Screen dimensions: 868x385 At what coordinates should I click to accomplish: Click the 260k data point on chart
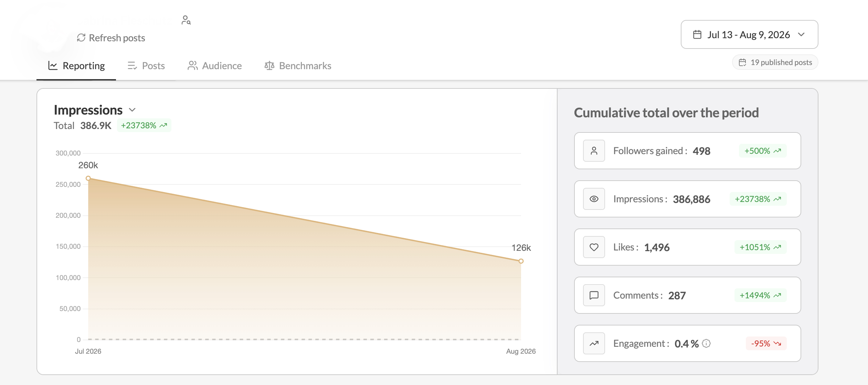click(88, 178)
